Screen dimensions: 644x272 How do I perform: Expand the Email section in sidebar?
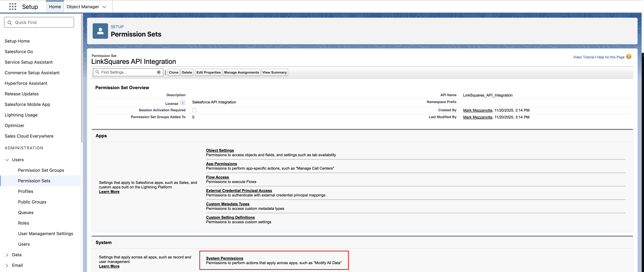pos(7,265)
